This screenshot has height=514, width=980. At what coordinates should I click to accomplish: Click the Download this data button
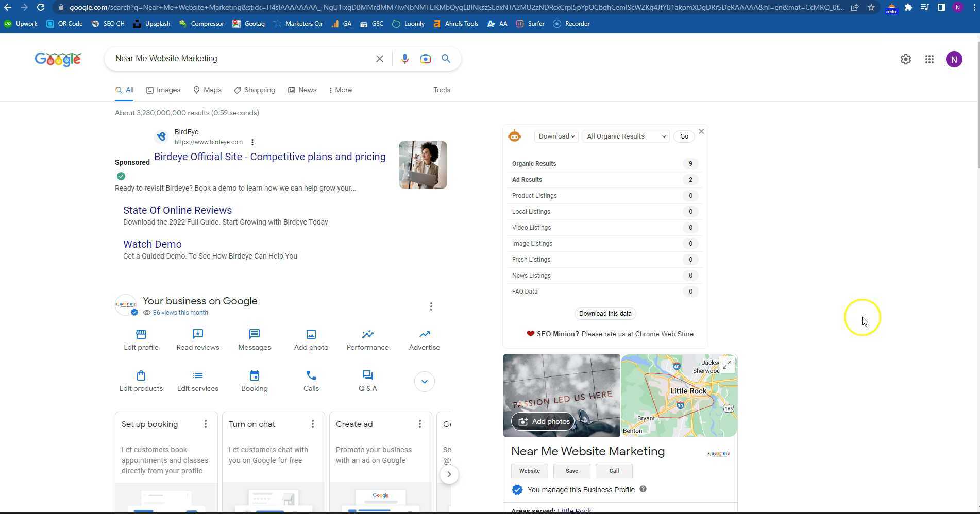(x=605, y=314)
